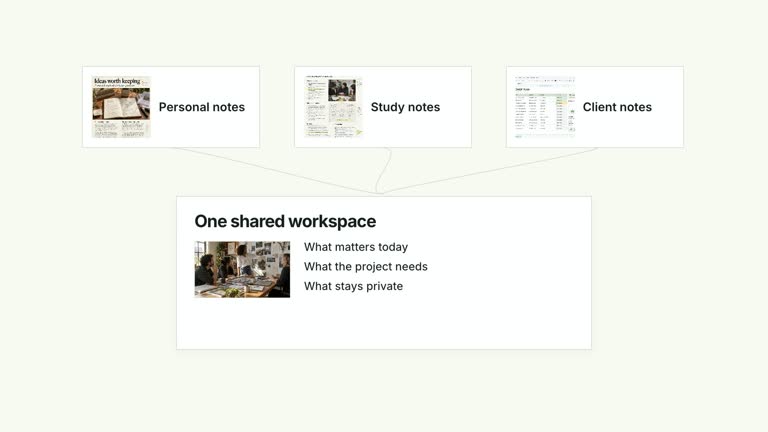Click the Study notes document thumbnail

click(x=333, y=107)
